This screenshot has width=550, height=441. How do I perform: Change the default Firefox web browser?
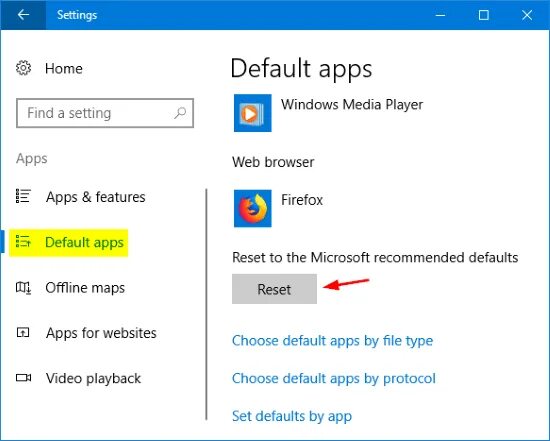(279, 208)
